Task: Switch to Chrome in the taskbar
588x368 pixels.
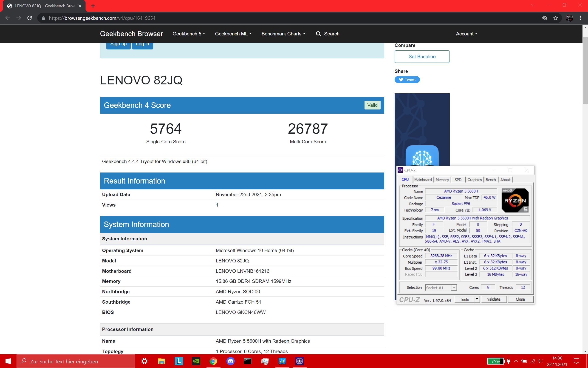Action: click(x=213, y=361)
